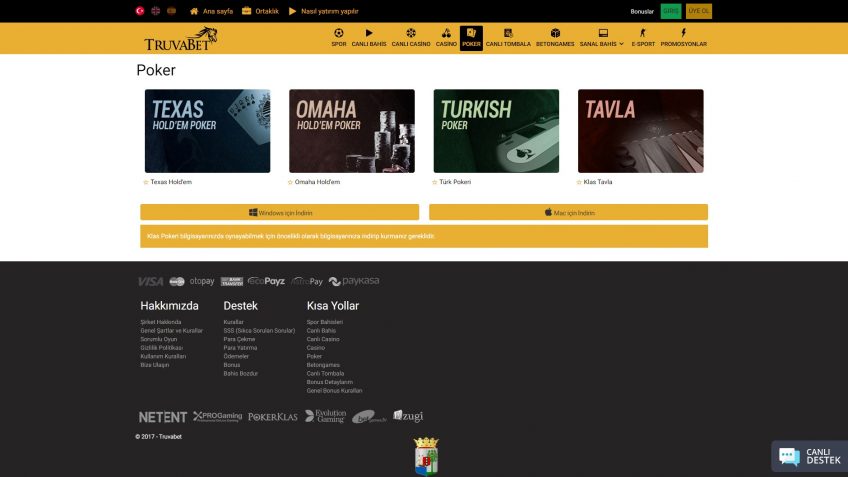Open the Şirket Hakkında footer link
Viewport: 848px width, 477px height.
coord(161,322)
